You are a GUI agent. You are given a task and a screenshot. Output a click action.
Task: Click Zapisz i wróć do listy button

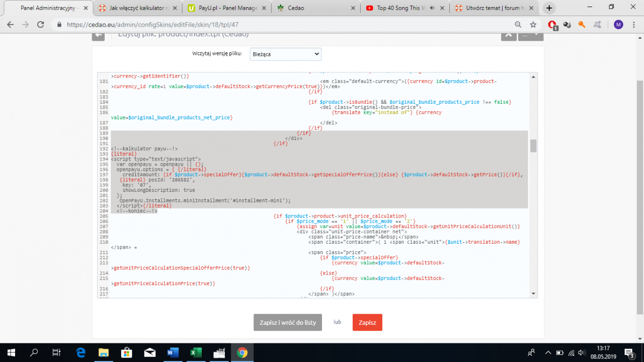pos(288,323)
